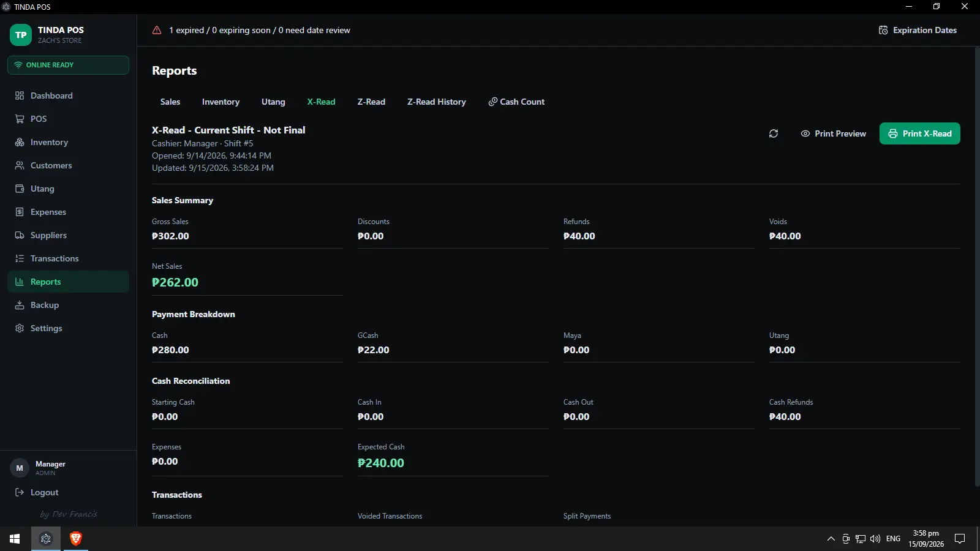This screenshot has width=980, height=551.
Task: Click the Settings gear icon in sidebar
Action: (20, 328)
